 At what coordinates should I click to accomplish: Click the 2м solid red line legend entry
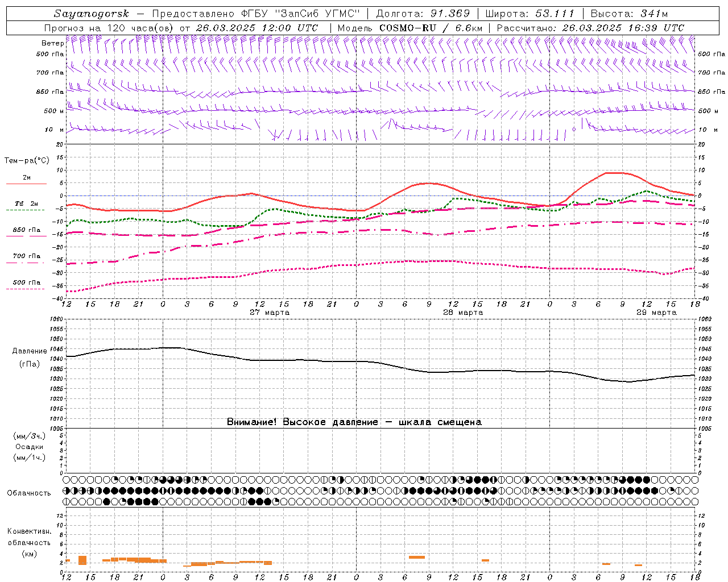pos(26,180)
